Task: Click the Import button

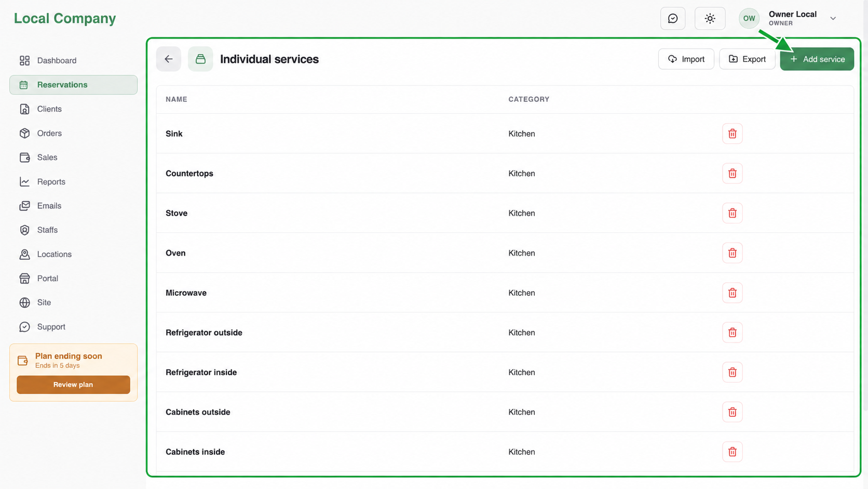Action: (x=686, y=59)
